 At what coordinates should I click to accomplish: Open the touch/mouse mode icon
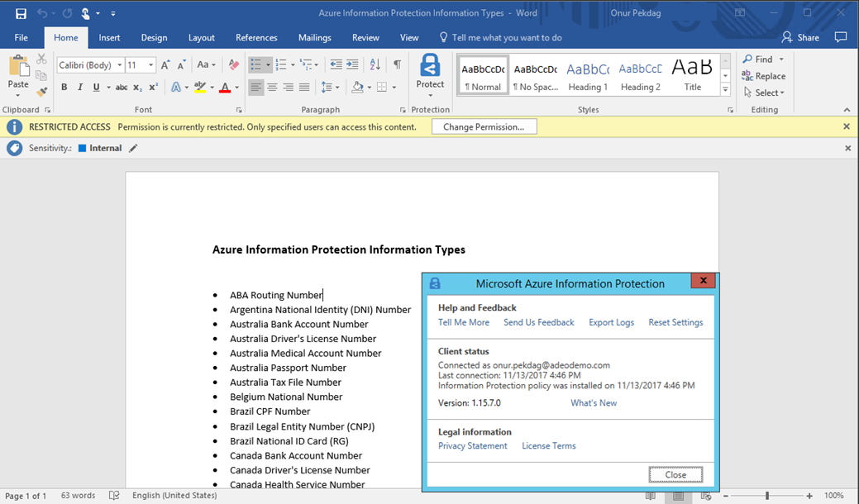click(x=85, y=13)
